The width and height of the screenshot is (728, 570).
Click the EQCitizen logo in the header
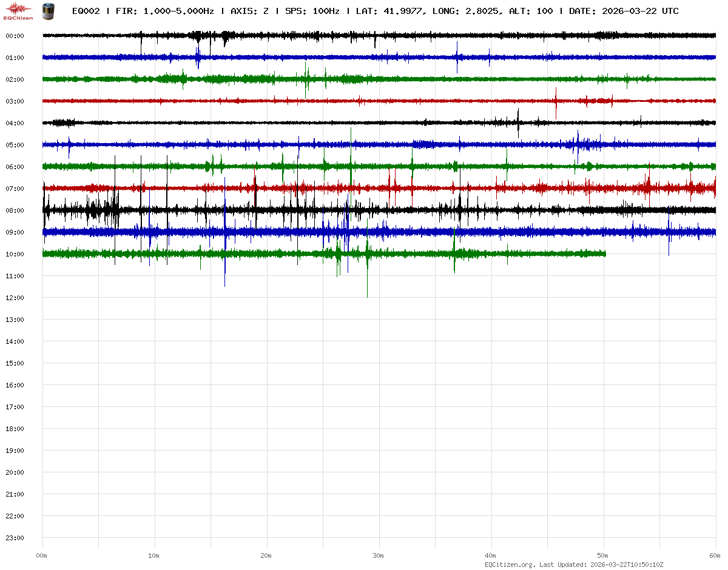pos(18,10)
